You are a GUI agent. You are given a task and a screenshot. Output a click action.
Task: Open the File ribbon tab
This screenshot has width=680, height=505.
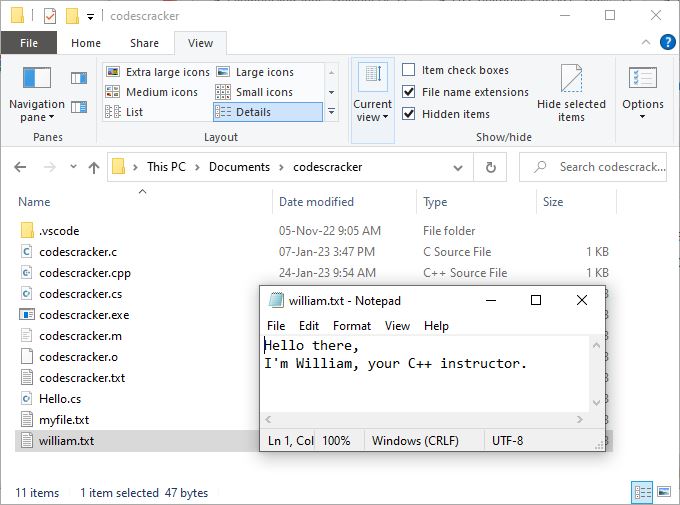click(x=29, y=43)
